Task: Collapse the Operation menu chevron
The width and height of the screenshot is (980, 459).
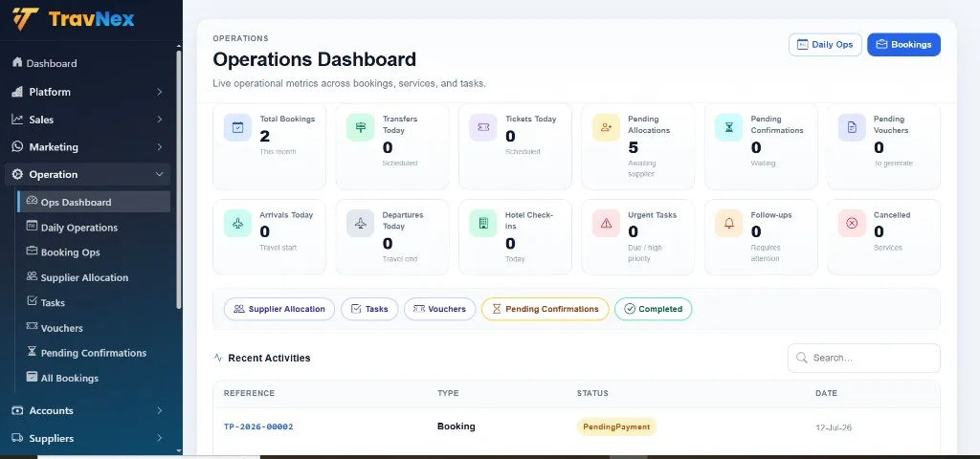Action: (x=160, y=174)
